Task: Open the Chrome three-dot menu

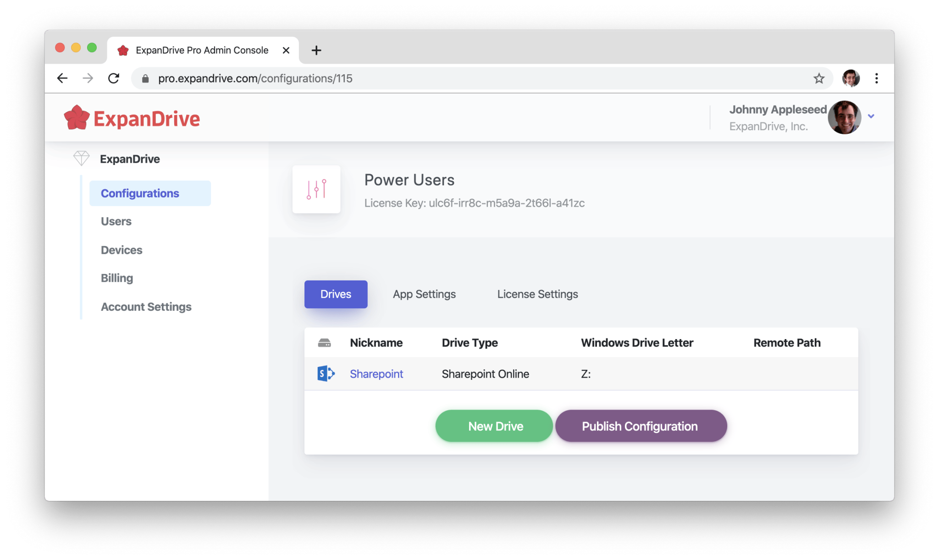Action: pyautogui.click(x=877, y=78)
